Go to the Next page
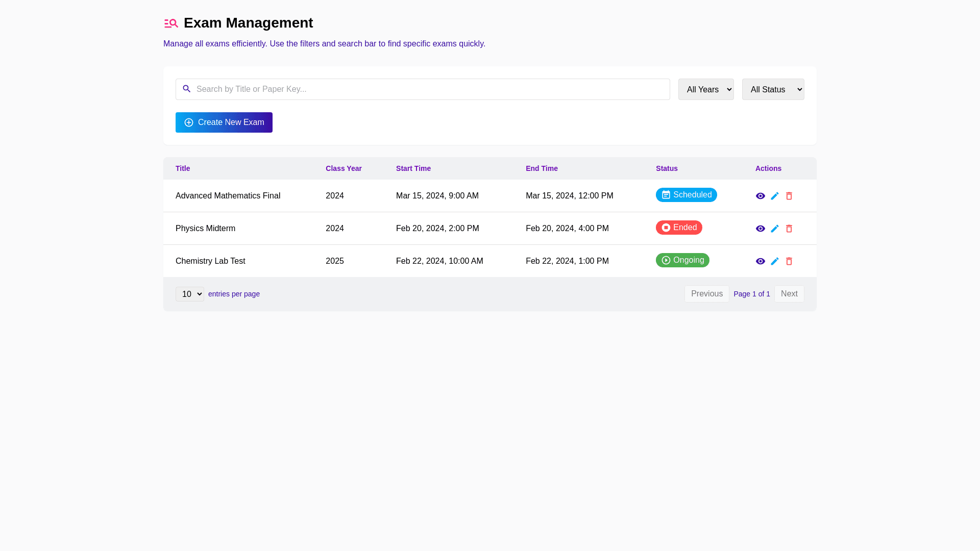The image size is (980, 551). tap(789, 294)
